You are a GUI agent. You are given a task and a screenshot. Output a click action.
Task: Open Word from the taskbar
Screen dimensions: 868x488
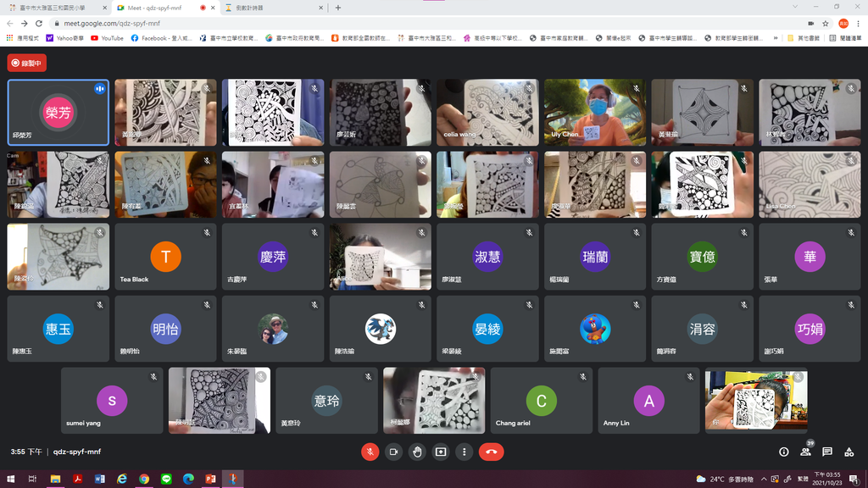pos(100,479)
